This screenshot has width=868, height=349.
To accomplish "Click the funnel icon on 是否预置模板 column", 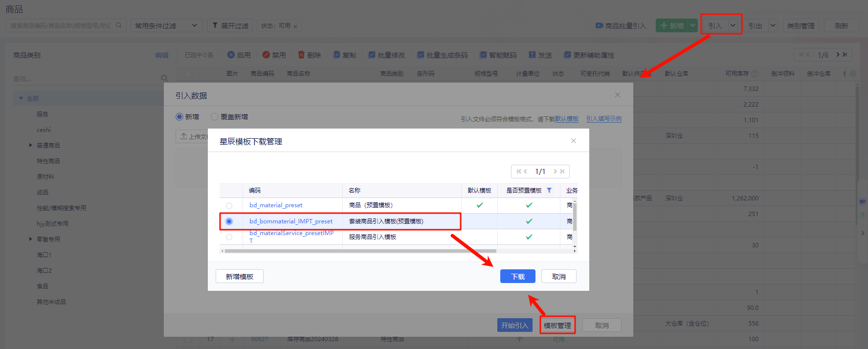I will (x=549, y=190).
